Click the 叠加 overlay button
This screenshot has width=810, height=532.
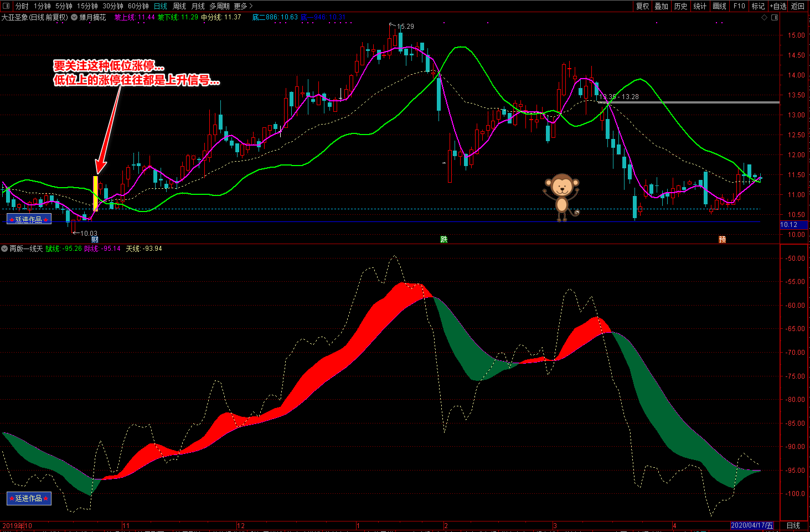(661, 6)
